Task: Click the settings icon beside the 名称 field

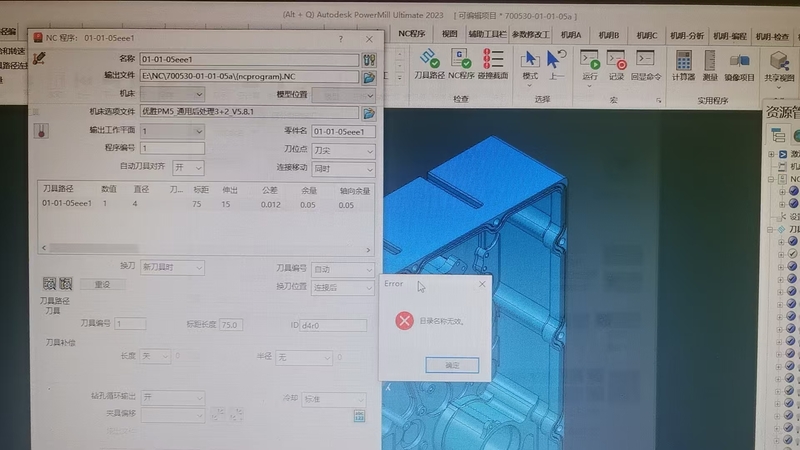Action: (369, 60)
